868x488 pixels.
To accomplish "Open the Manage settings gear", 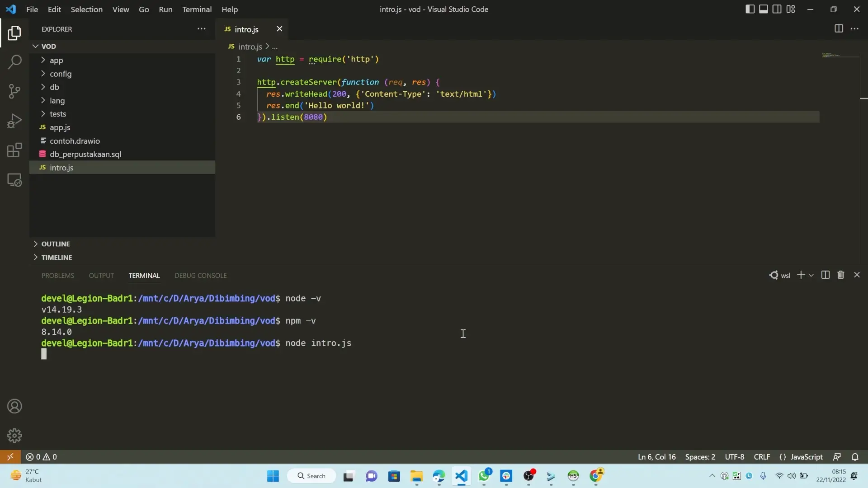I will [15, 435].
